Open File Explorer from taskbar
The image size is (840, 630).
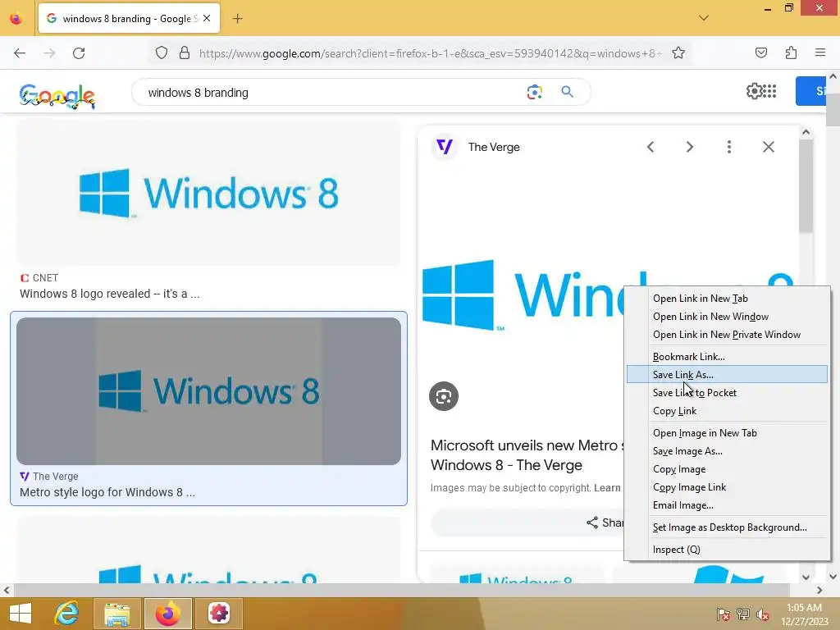(x=117, y=614)
